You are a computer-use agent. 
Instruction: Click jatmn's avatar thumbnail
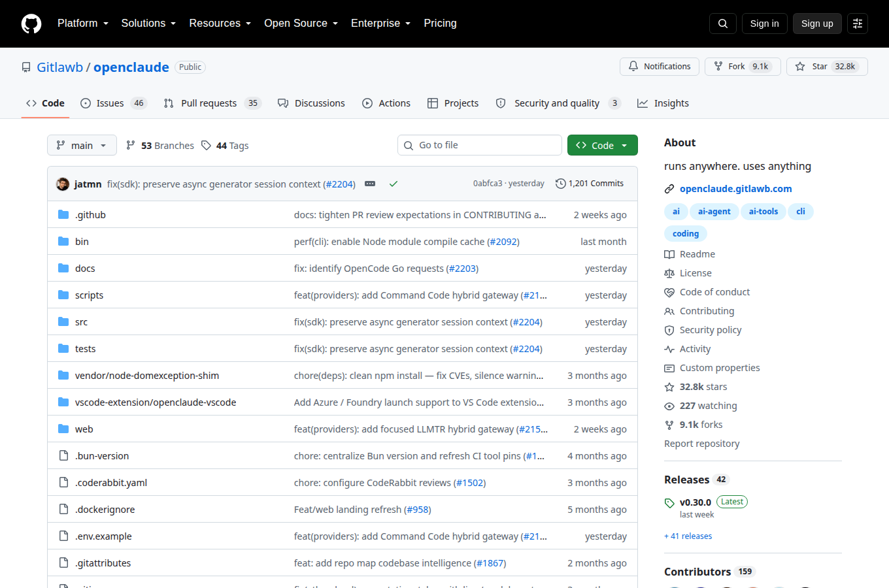point(63,184)
